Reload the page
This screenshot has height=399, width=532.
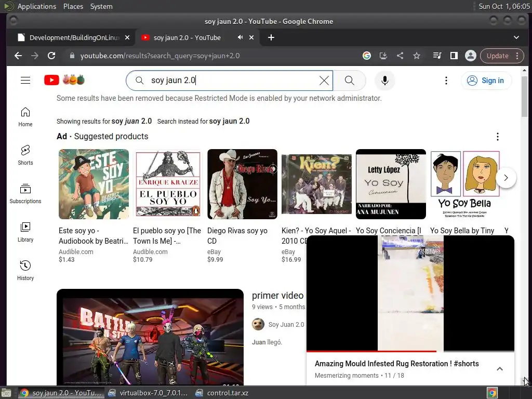[51, 56]
